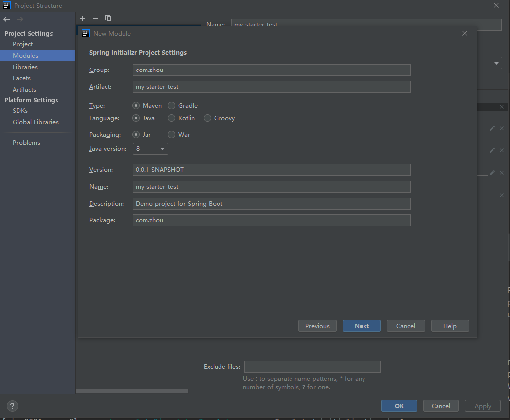
Task: Open Facets in the sidebar
Action: (x=21, y=78)
